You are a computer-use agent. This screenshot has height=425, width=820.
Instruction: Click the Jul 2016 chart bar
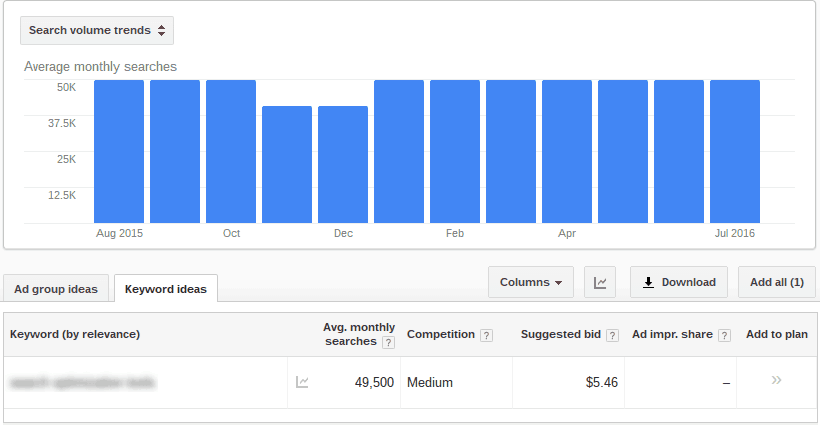[735, 151]
